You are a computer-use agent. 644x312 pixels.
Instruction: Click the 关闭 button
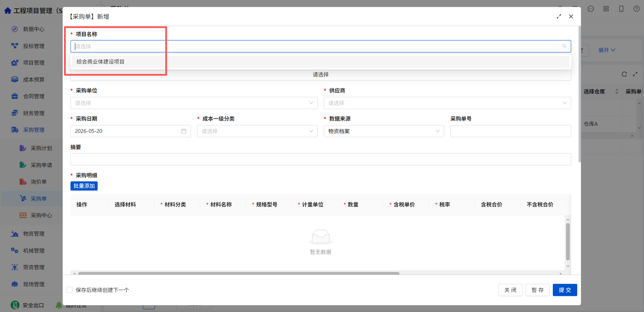pos(510,290)
